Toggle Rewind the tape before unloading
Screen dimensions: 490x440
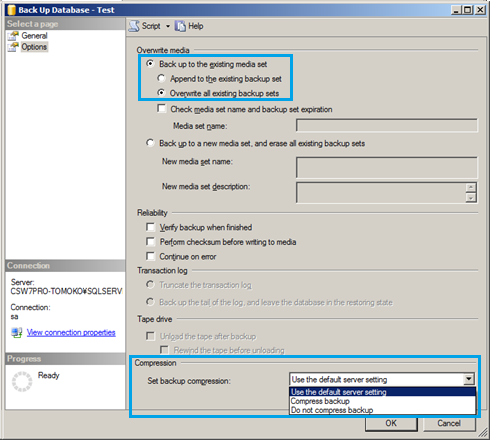coord(164,350)
